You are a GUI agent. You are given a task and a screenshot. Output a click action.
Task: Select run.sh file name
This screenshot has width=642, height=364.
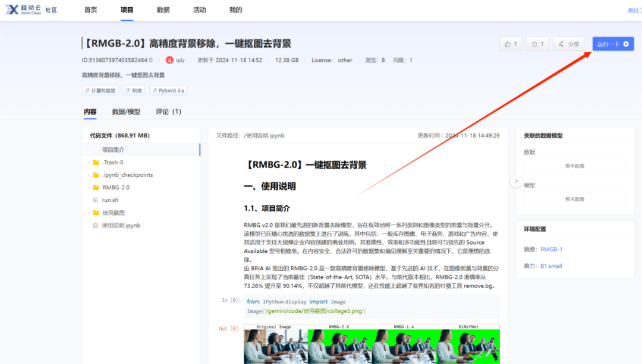pyautogui.click(x=110, y=200)
